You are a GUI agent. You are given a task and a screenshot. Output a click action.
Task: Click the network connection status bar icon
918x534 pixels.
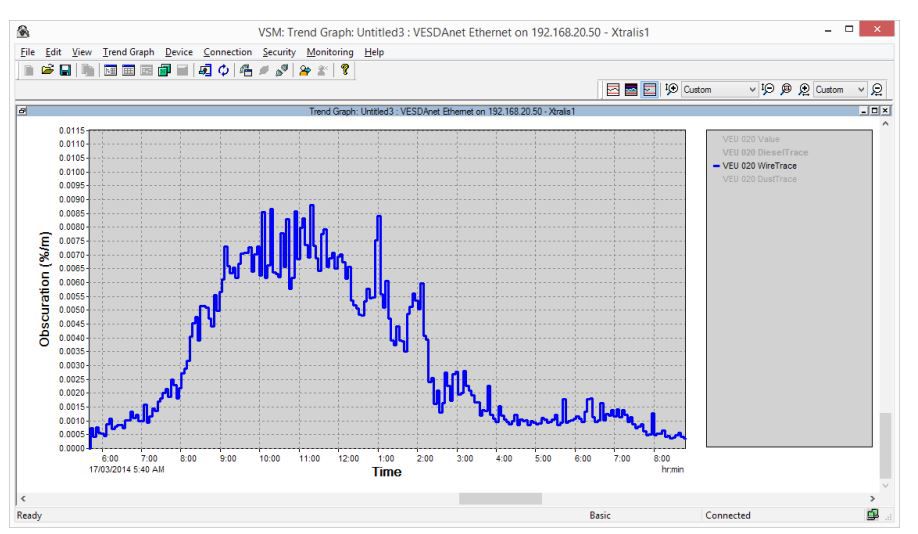(873, 515)
